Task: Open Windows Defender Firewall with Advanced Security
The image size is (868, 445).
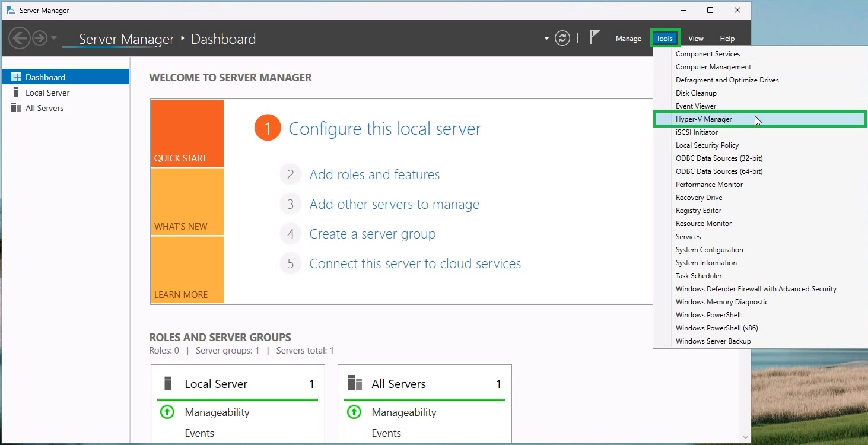Action: [760, 289]
